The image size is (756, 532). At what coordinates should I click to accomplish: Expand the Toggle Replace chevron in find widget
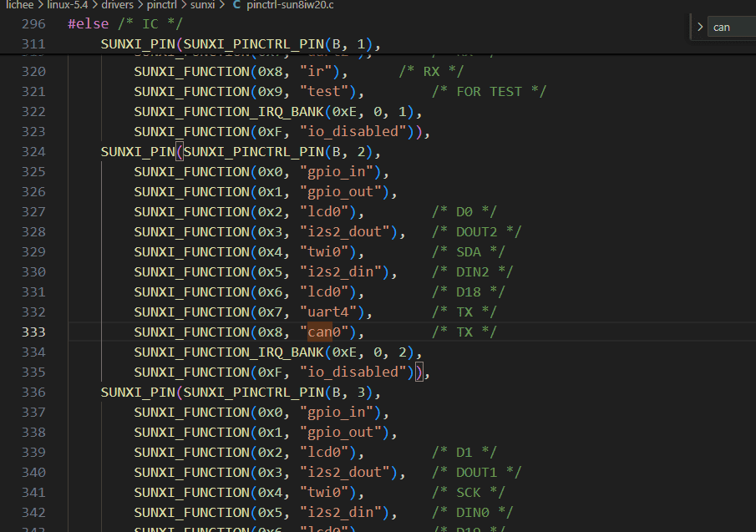(x=699, y=27)
